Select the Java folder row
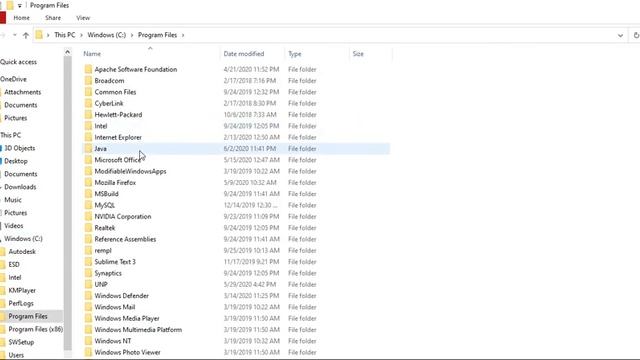 click(x=236, y=149)
